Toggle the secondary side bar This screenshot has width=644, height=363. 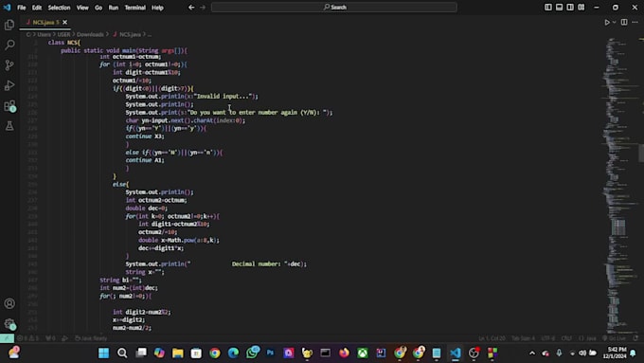point(570,7)
